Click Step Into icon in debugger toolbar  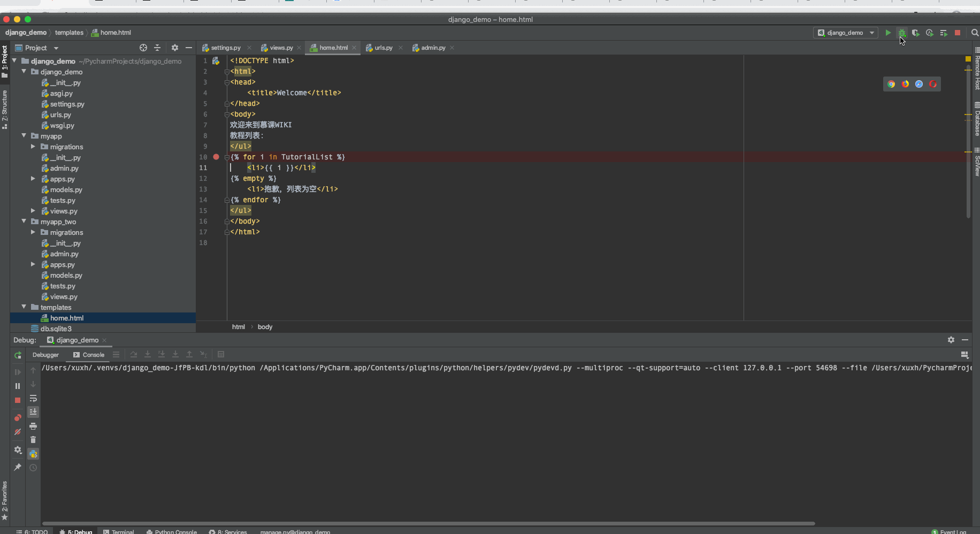[x=148, y=354]
